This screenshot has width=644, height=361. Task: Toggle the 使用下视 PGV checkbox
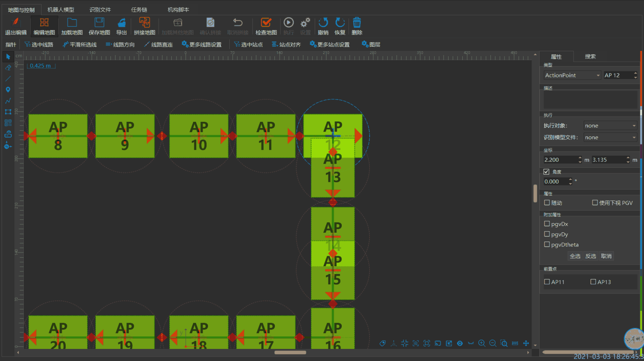(x=595, y=202)
